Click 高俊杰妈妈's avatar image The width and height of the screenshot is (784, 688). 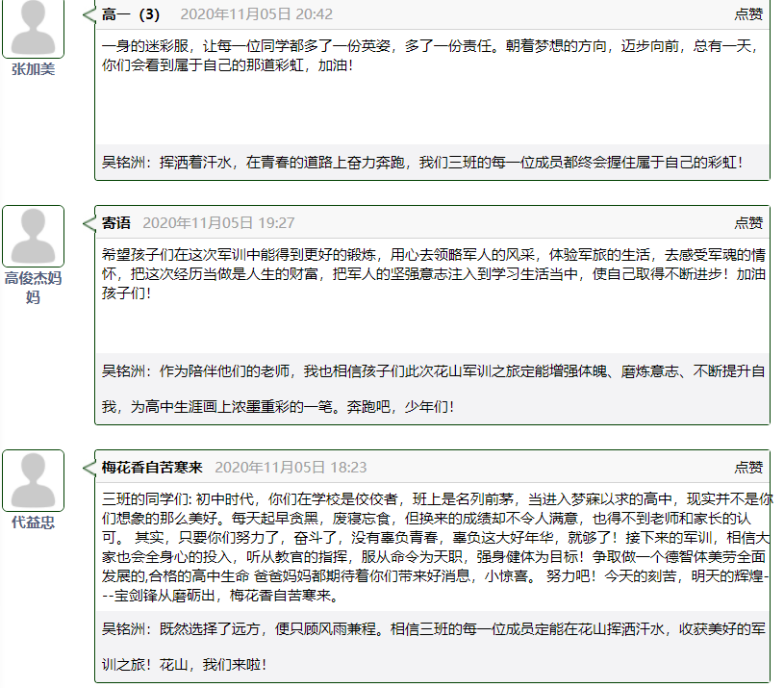pyautogui.click(x=33, y=236)
